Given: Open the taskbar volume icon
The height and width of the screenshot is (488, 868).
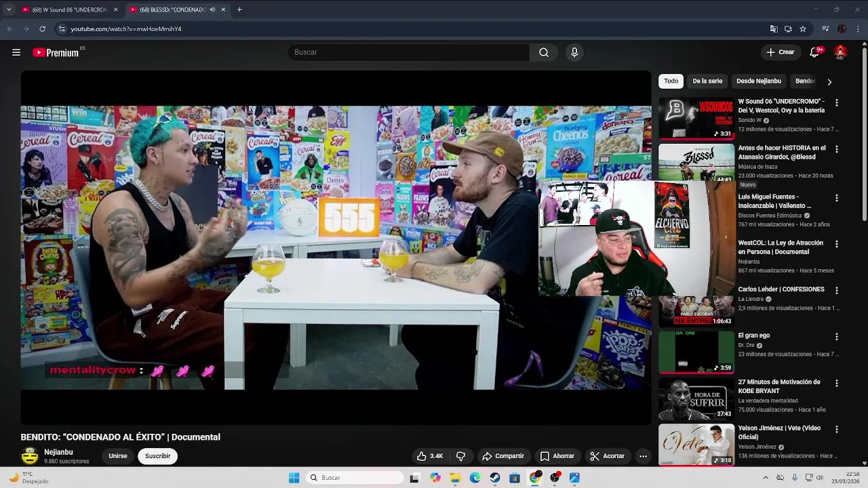Looking at the screenshot, I should click(820, 478).
